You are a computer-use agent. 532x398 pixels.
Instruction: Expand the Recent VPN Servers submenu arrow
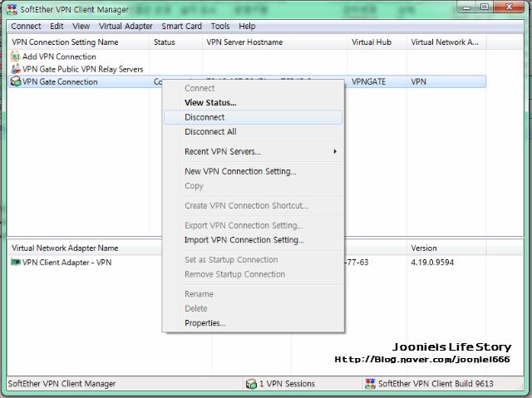pos(335,151)
